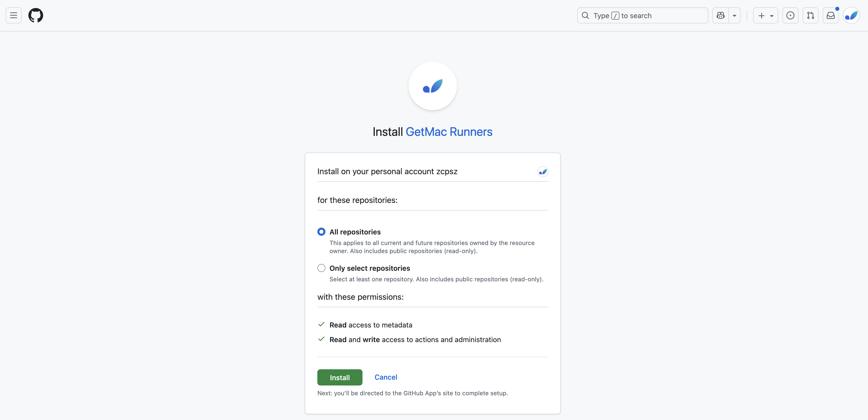Cancel the app installation

pyautogui.click(x=386, y=377)
